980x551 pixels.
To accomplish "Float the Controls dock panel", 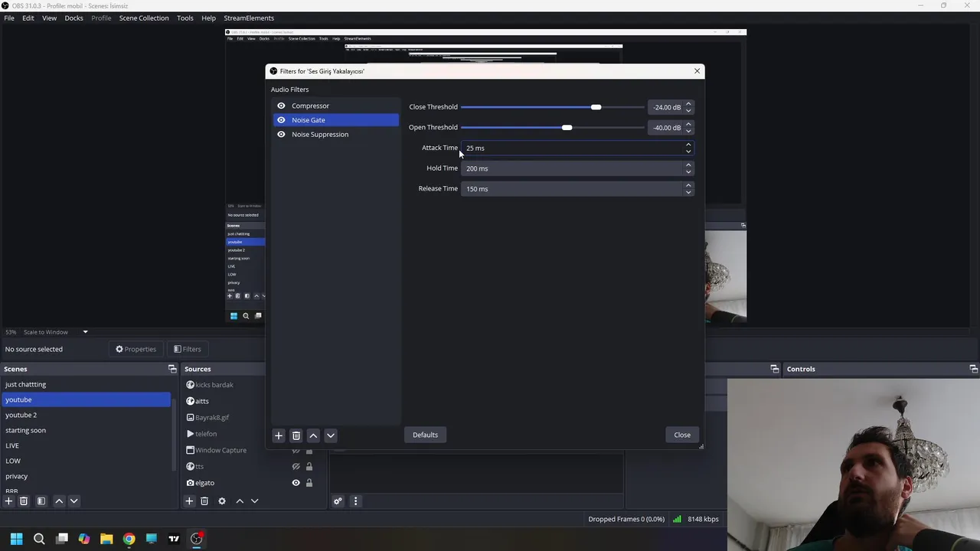I will pyautogui.click(x=974, y=369).
